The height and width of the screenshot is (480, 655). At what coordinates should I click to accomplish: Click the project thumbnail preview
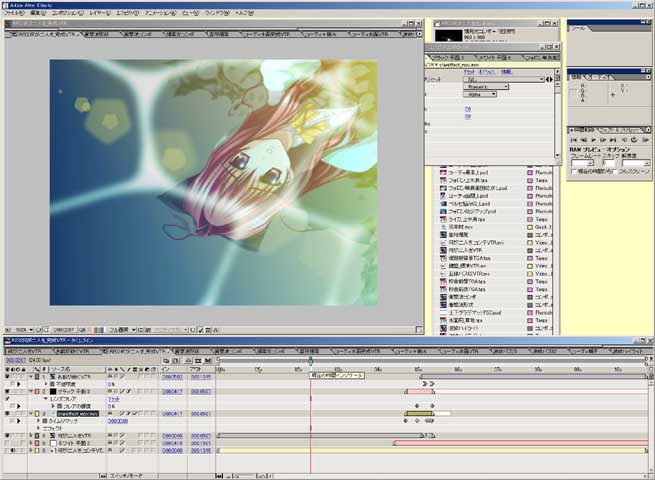(449, 36)
